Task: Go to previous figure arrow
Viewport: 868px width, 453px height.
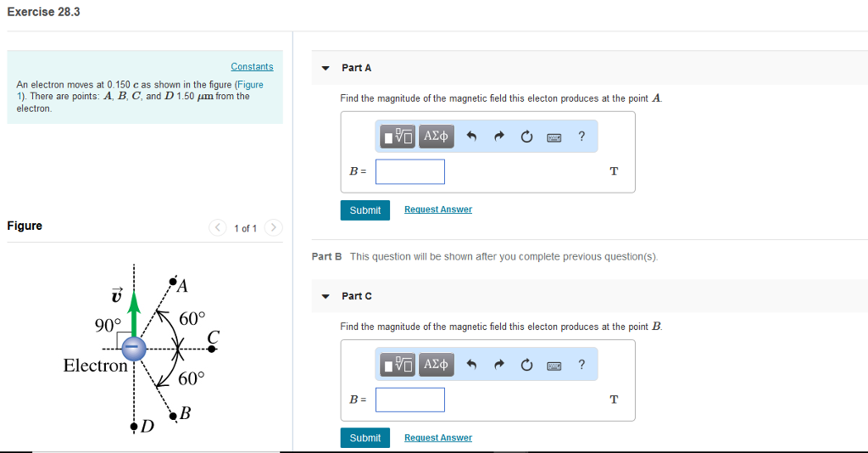Action: (x=218, y=227)
